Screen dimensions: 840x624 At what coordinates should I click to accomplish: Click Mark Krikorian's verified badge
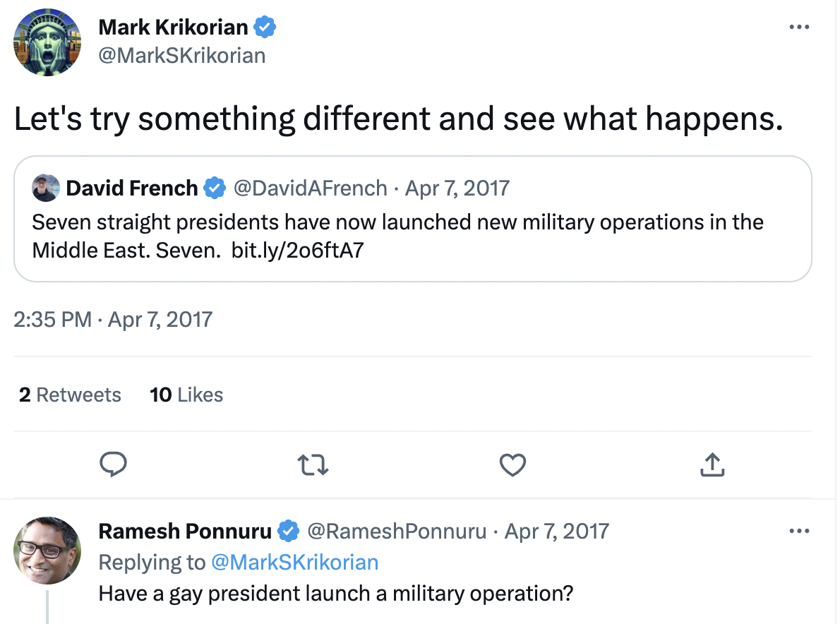click(265, 28)
